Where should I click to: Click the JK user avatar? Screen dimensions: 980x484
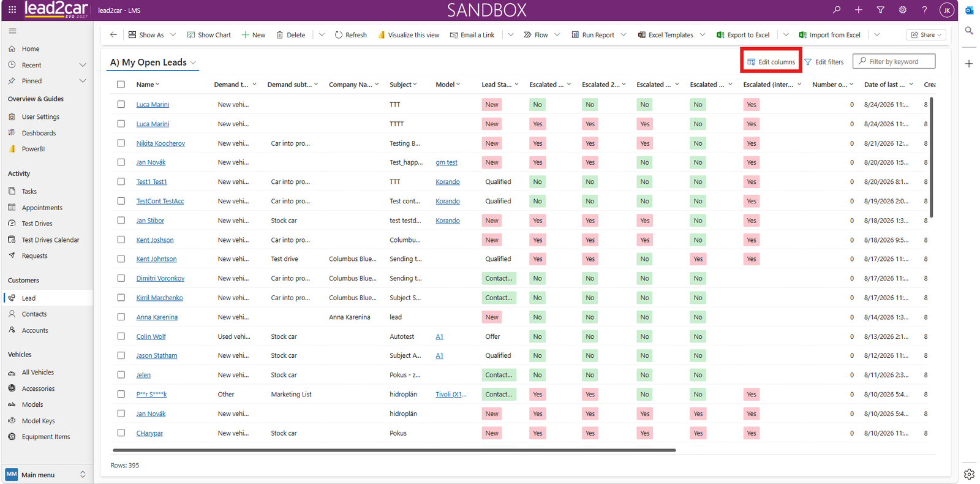947,10
